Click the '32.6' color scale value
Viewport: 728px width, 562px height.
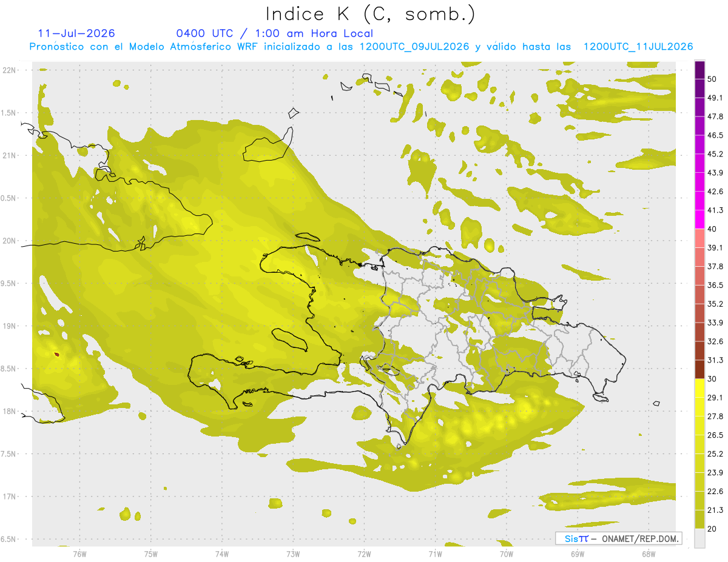[x=715, y=341]
